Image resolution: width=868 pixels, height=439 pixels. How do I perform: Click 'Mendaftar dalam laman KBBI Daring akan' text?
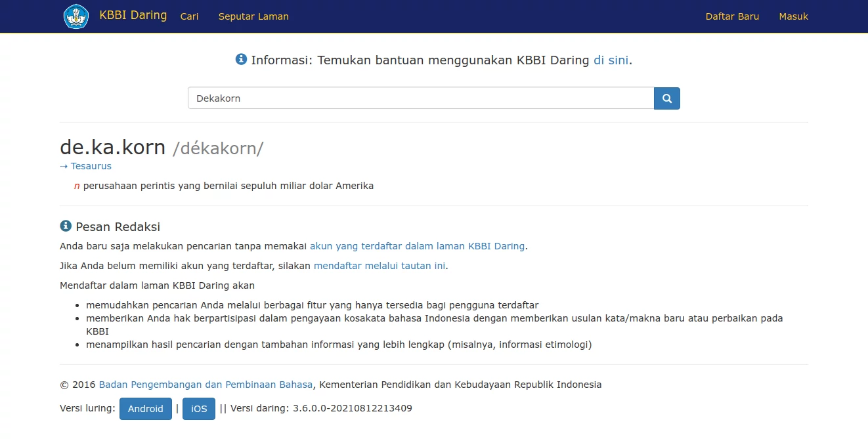(x=157, y=285)
